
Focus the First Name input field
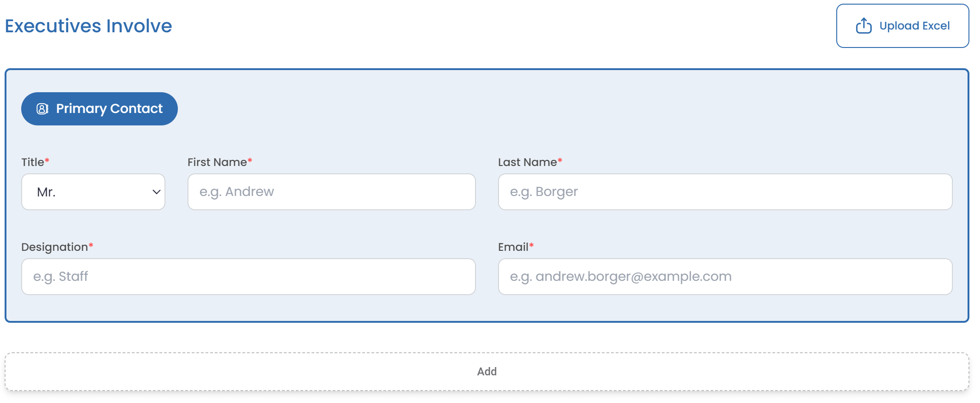coord(331,192)
